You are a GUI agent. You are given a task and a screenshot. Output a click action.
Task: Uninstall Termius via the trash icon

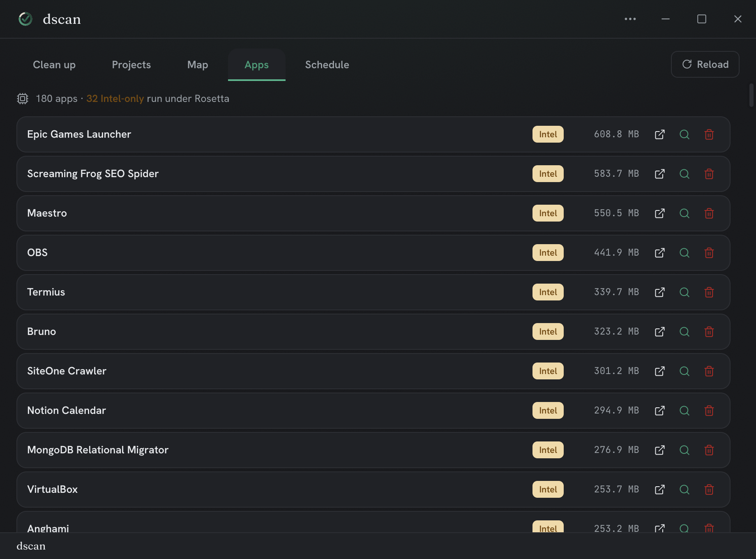pyautogui.click(x=709, y=292)
